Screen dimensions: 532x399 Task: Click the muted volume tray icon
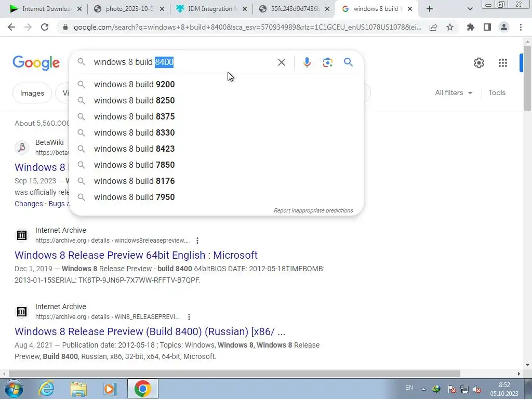[x=477, y=389]
